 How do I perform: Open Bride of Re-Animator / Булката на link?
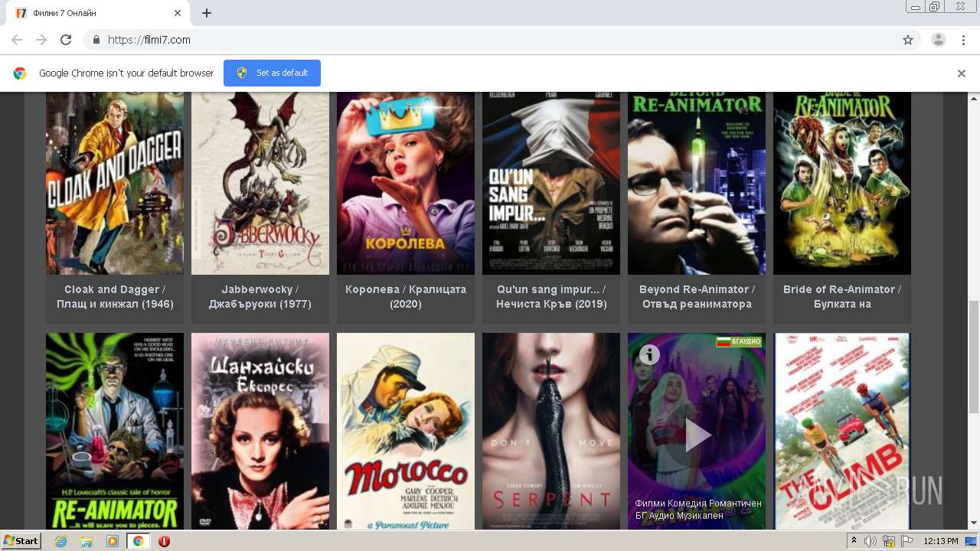pos(842,297)
